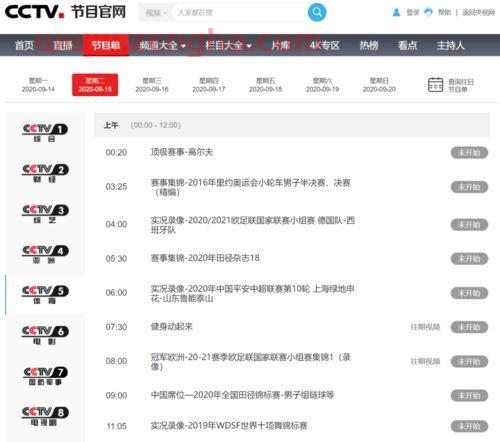This screenshot has height=442, width=500.
Task: Click the program title 顶级赛事-高尔夫
Action: (182, 152)
